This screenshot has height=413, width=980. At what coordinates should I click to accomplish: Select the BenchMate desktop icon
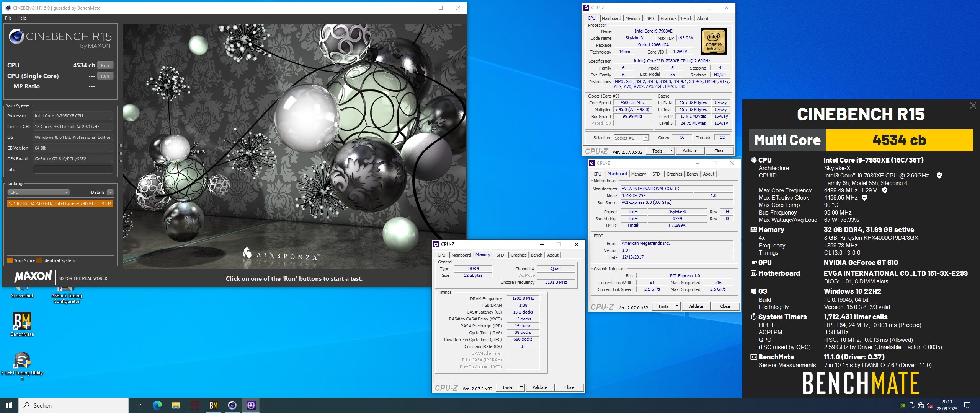22,324
